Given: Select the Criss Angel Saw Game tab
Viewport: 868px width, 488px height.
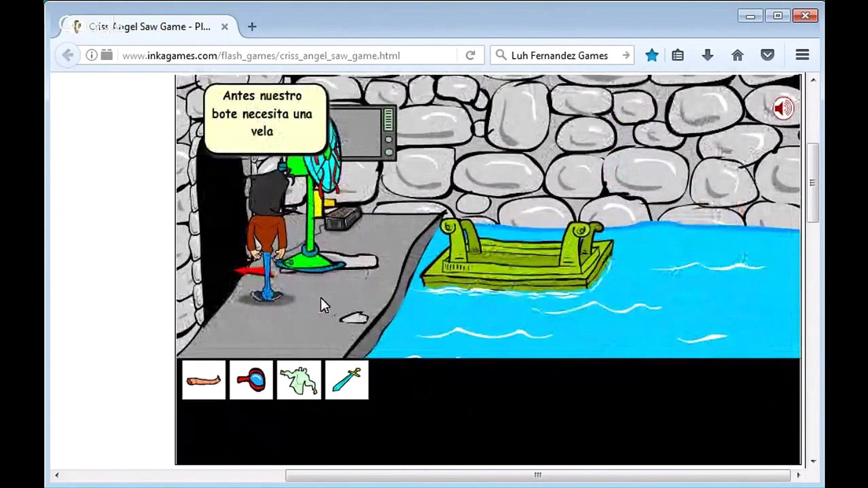Looking at the screenshot, I should [x=149, y=27].
